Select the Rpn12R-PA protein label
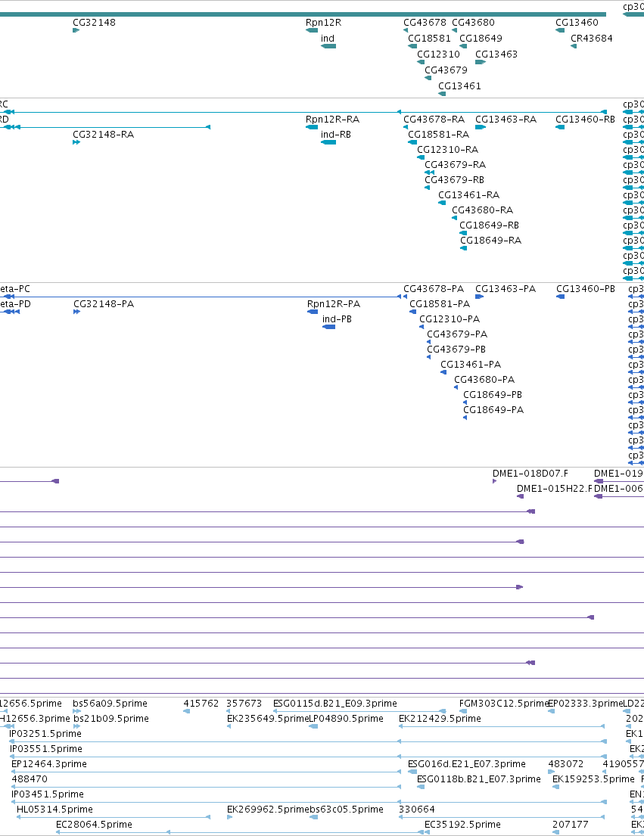Viewport: 644px width, 836px height. (x=334, y=304)
